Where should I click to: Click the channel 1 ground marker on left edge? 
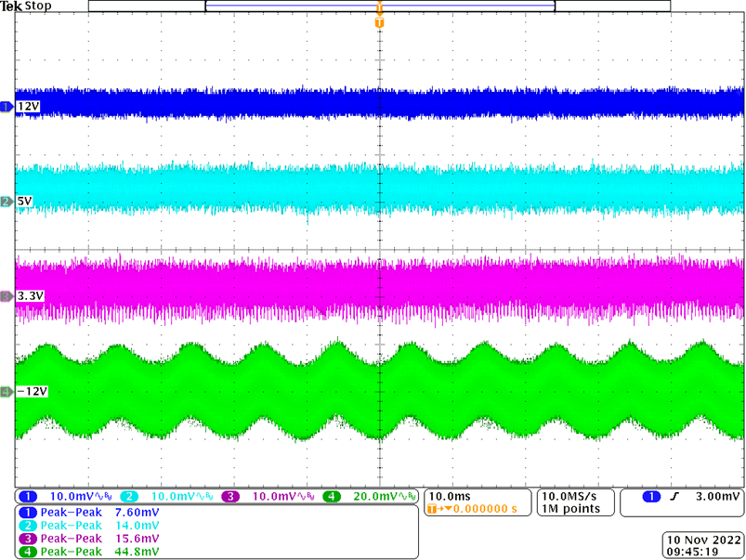[7, 107]
